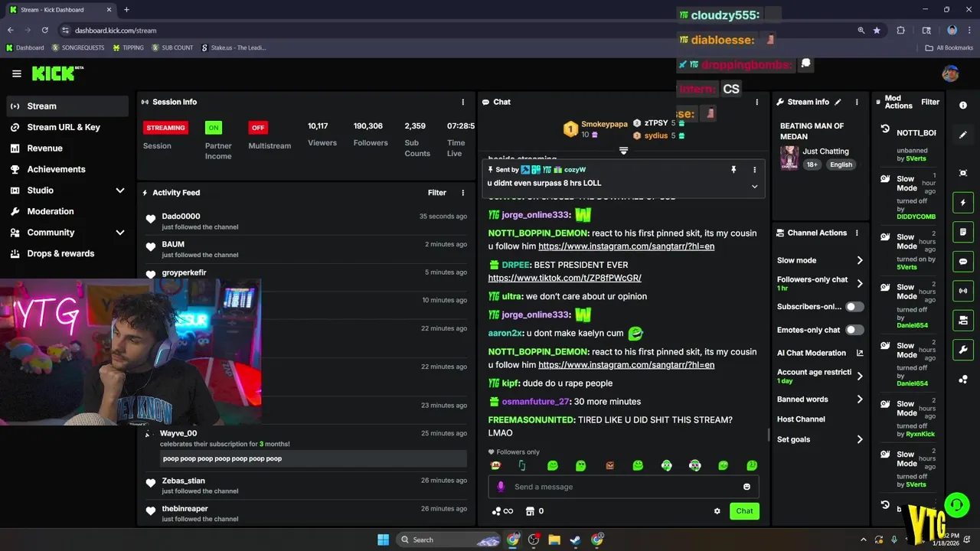Click the taskbar Search box
This screenshot has height=551, width=980.
450,540
